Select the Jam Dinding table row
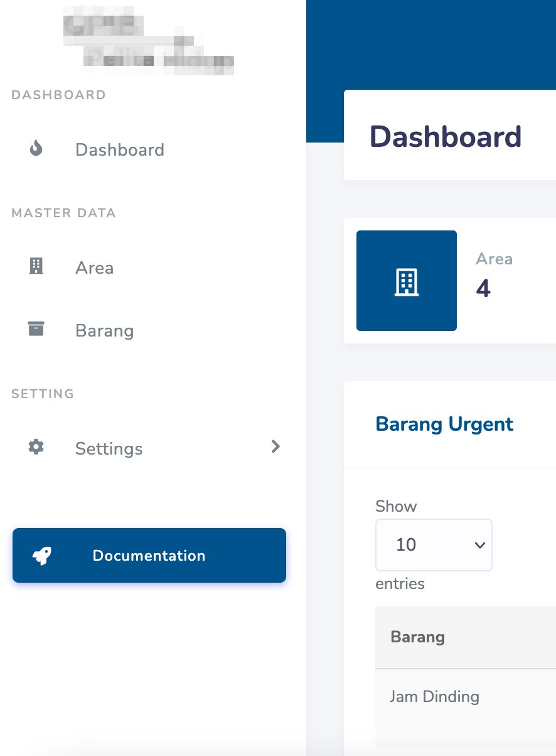Viewport: 556px width, 756px height. click(x=435, y=696)
